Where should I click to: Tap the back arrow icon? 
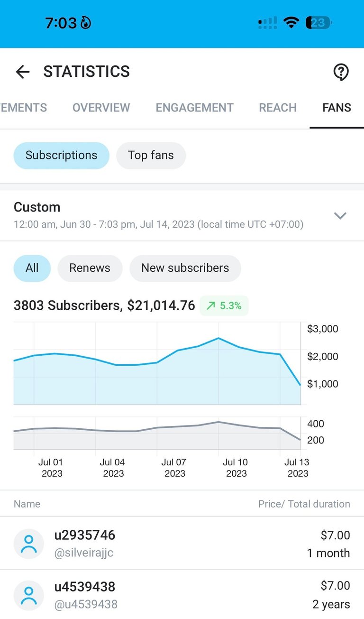22,72
